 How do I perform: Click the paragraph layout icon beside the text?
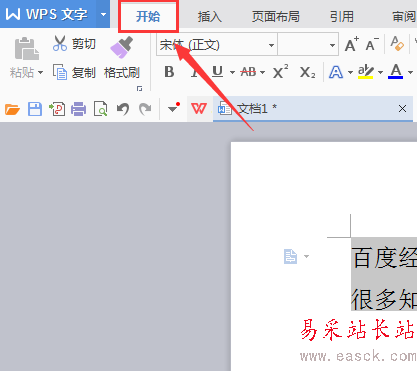(x=290, y=256)
